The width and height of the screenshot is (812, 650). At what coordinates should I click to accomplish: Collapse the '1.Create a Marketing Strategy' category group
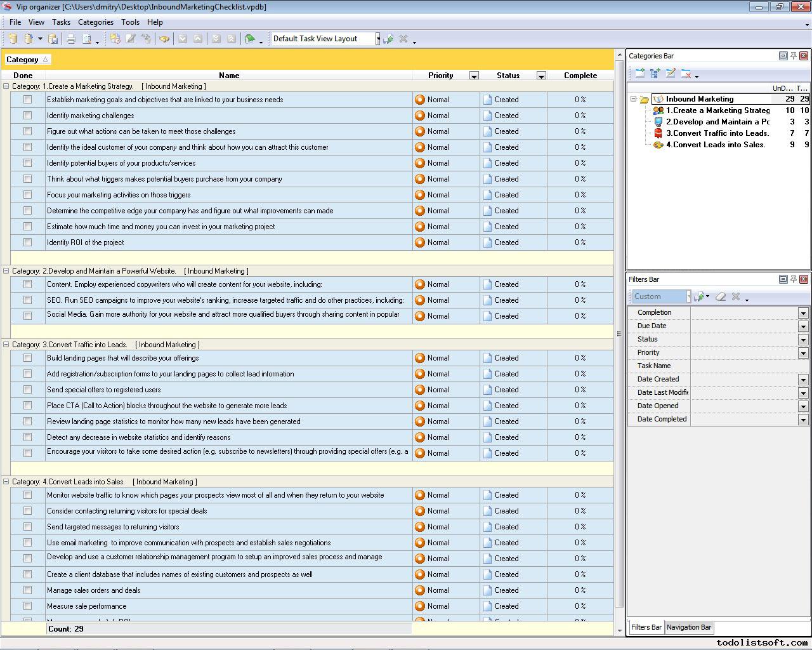[x=6, y=86]
